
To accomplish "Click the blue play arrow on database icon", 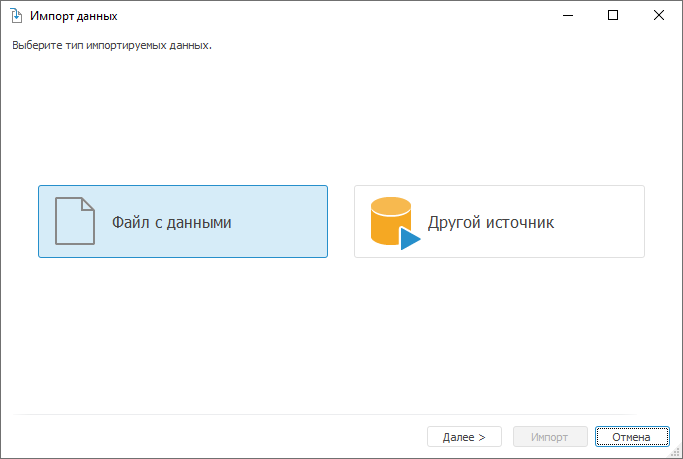I will (410, 239).
